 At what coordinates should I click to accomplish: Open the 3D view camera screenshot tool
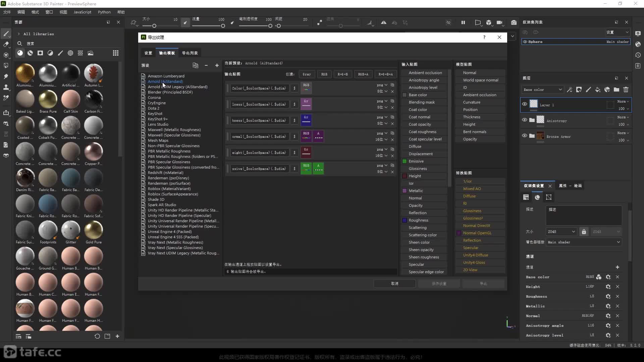[514, 22]
